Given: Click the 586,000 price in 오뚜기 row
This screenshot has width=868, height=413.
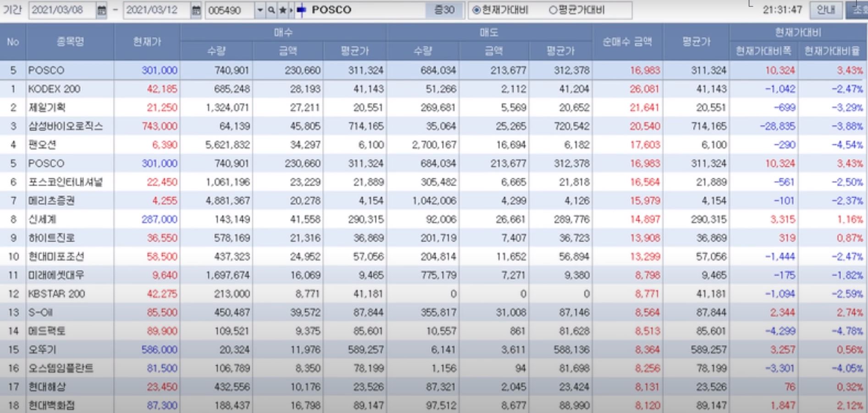Looking at the screenshot, I should tap(160, 350).
